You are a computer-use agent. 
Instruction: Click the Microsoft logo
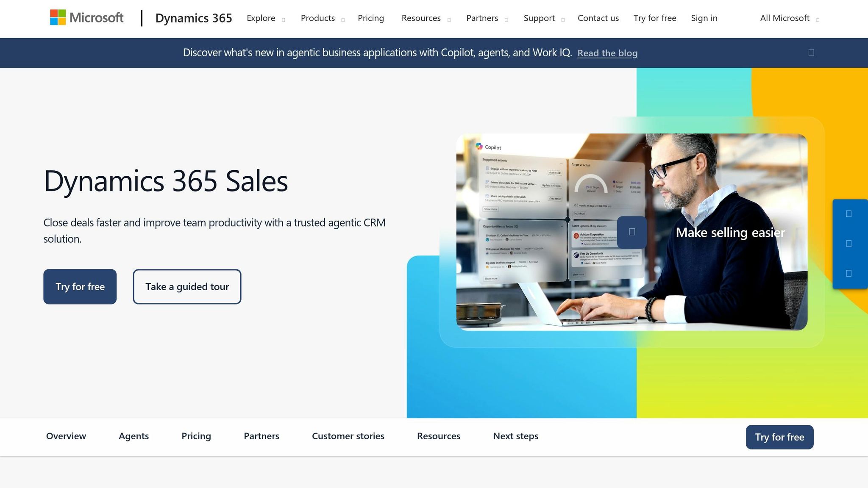coord(86,18)
